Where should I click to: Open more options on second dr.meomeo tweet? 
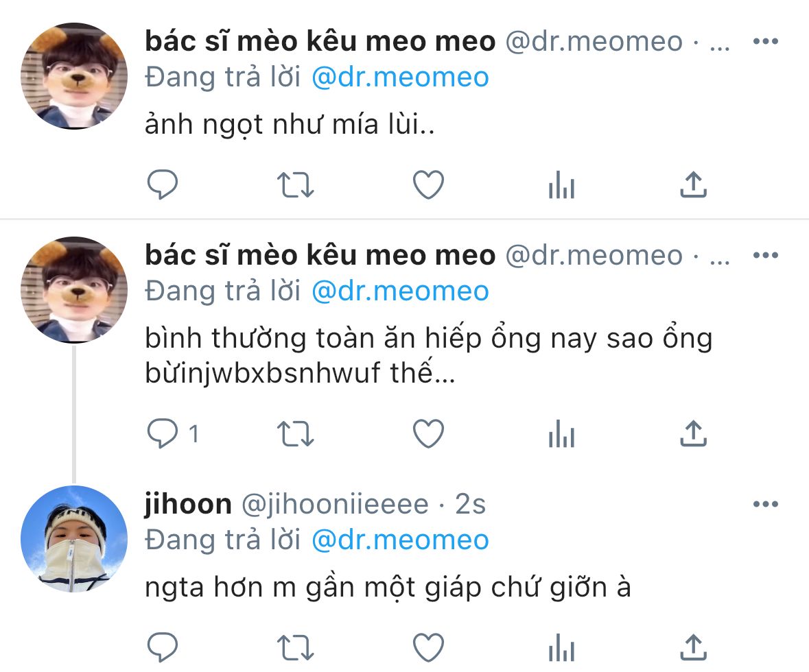(766, 255)
